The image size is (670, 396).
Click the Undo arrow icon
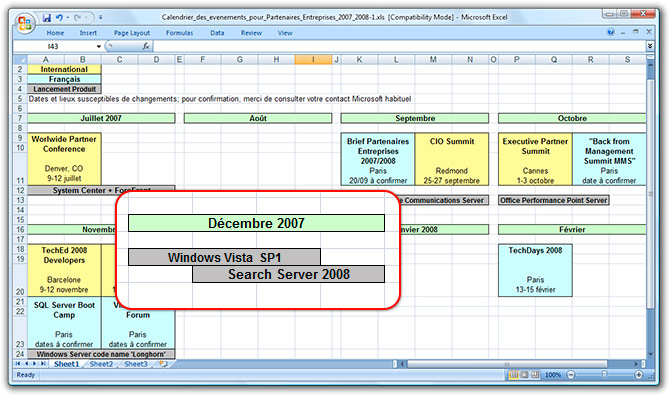click(x=59, y=18)
